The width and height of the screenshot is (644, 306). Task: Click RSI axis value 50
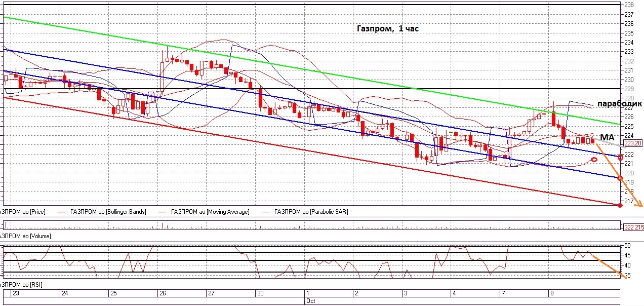pyautogui.click(x=628, y=246)
